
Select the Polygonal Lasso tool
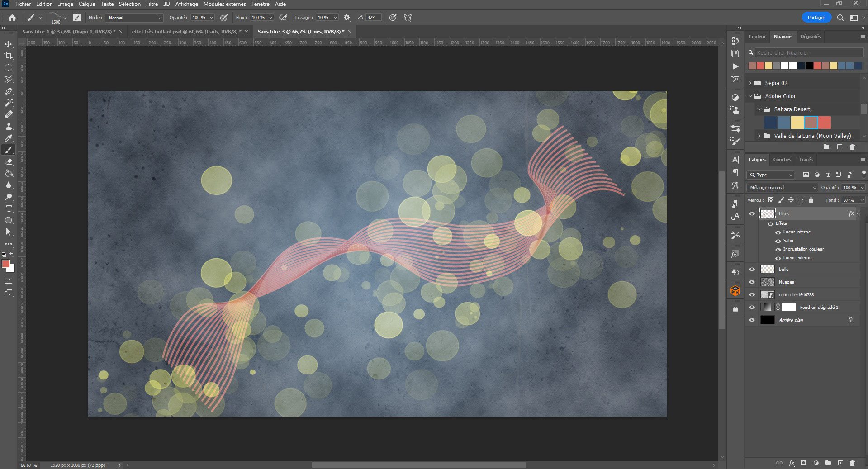(x=8, y=79)
